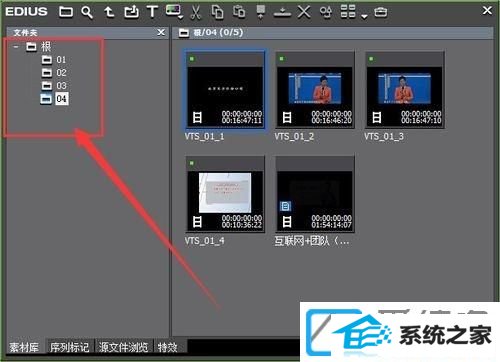Click the 根/04 (0/5) path header text
The width and height of the screenshot is (500, 362).
218,32
